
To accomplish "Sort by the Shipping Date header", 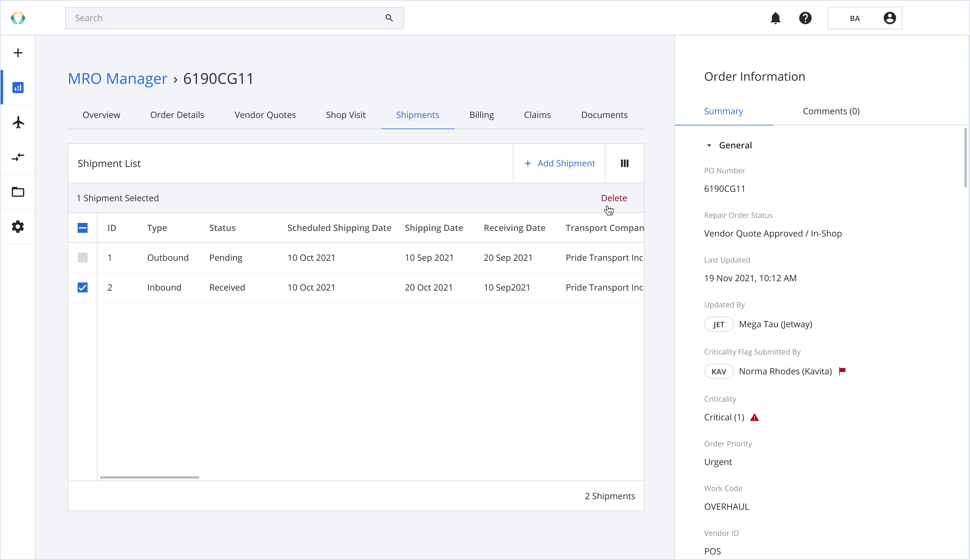I will [434, 228].
